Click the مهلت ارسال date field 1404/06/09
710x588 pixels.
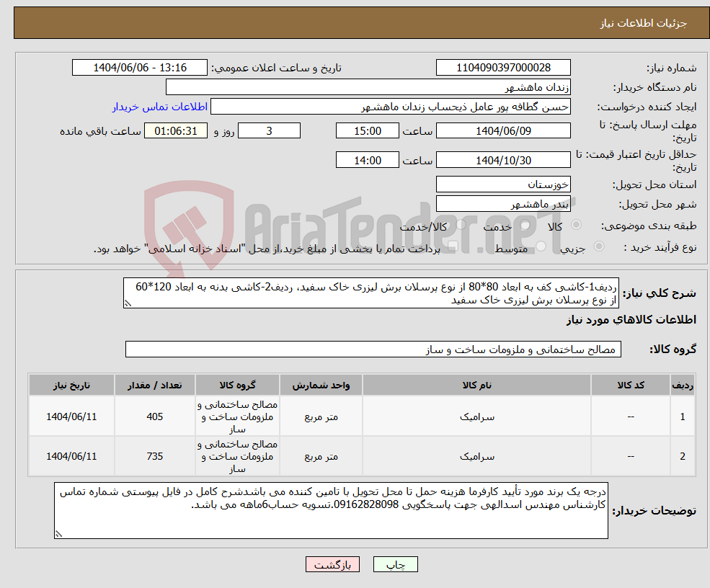(x=503, y=130)
